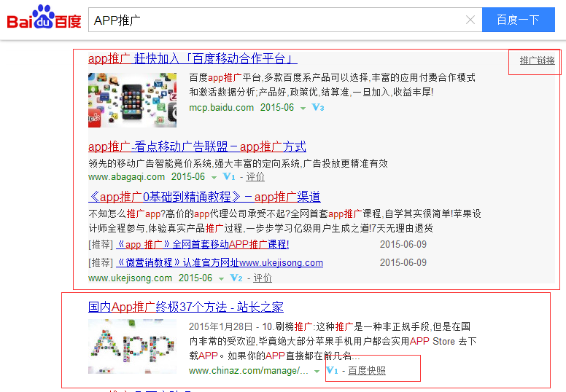The width and height of the screenshot is (566, 392).
Task: Click 评价 next to www.abagaqi.com
Action: 255,177
